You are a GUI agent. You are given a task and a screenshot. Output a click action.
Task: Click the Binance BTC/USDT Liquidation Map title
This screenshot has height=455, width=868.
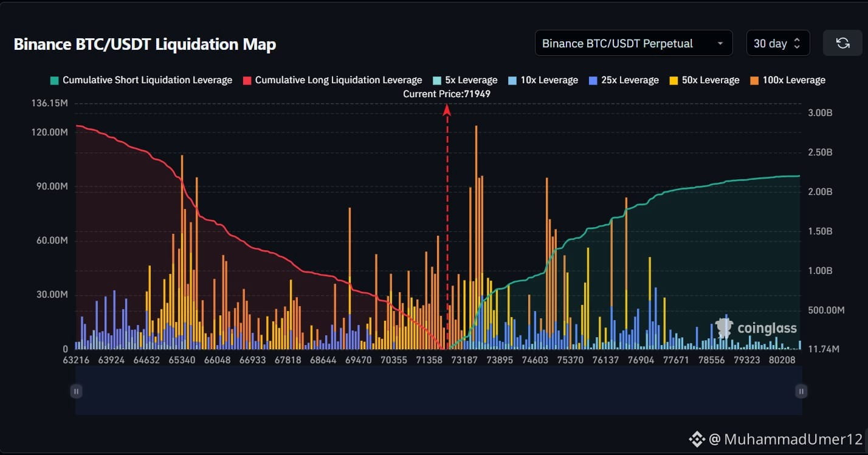[x=145, y=44]
